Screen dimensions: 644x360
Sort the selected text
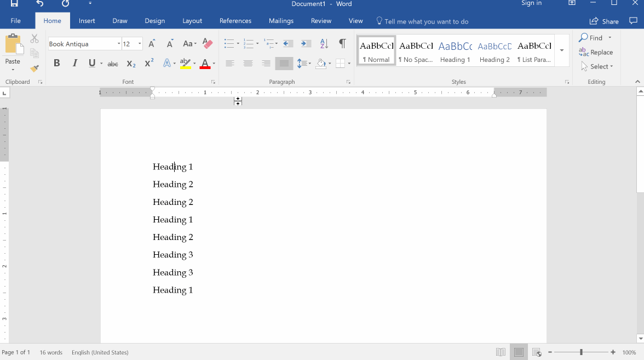[324, 43]
